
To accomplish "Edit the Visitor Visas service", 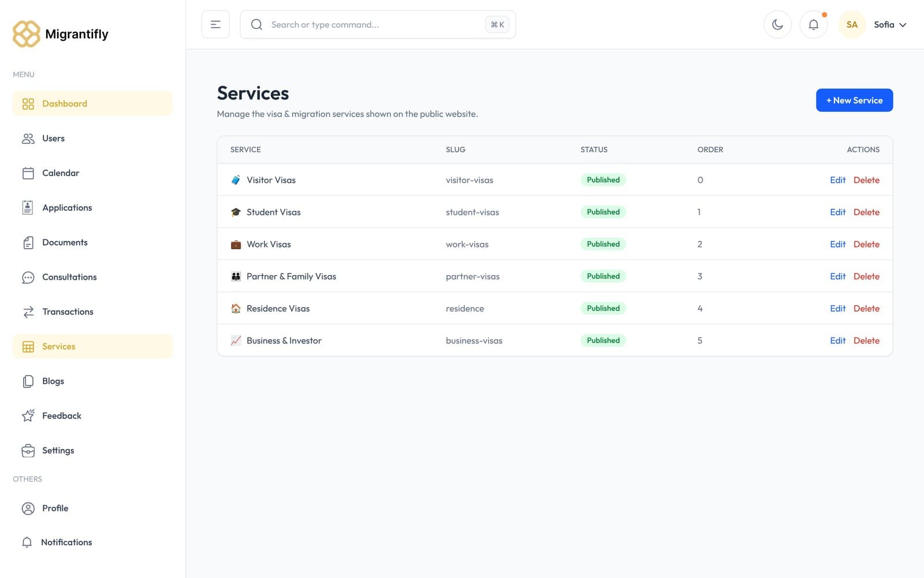I will coord(837,180).
